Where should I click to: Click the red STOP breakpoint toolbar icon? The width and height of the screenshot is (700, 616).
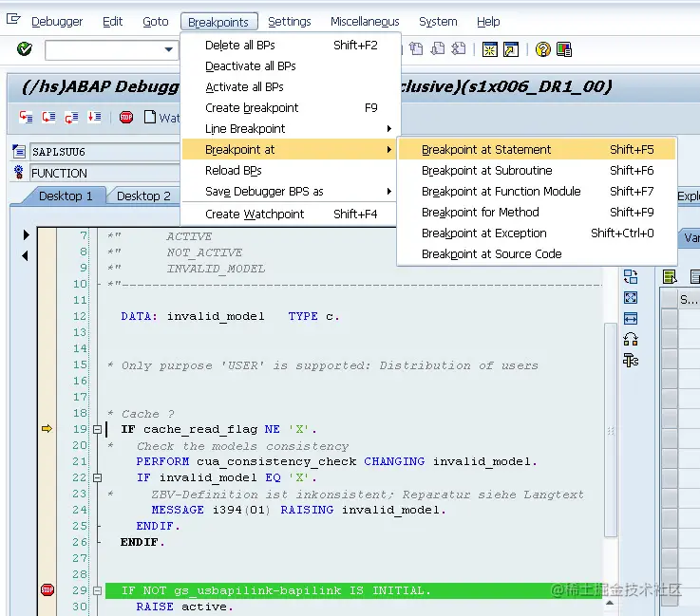click(126, 118)
